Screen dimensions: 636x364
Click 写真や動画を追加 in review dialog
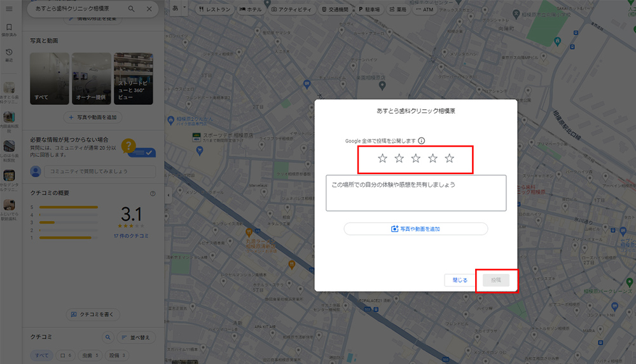416,229
